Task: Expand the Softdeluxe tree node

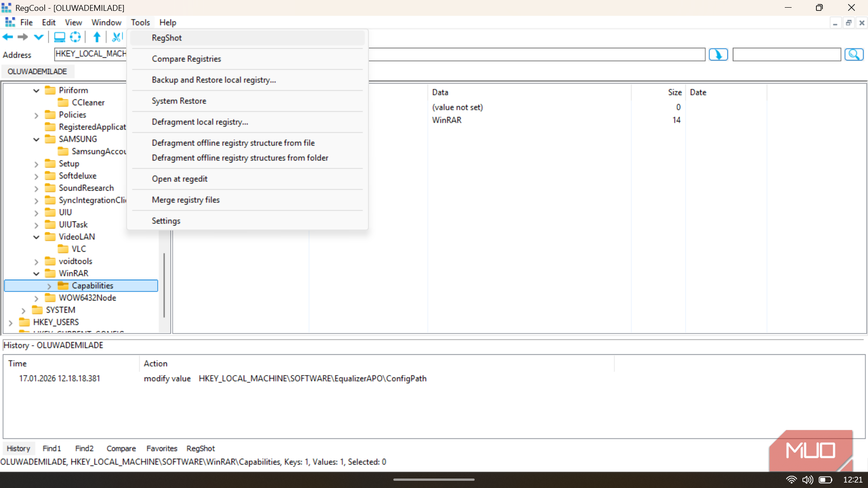Action: point(36,176)
